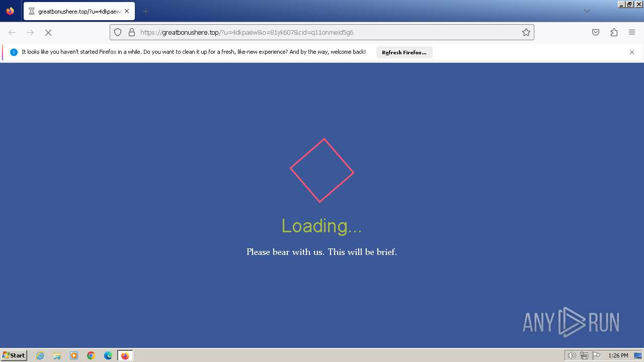644x362 pixels.
Task: Click the show desktop tray button
Action: pos(639,355)
